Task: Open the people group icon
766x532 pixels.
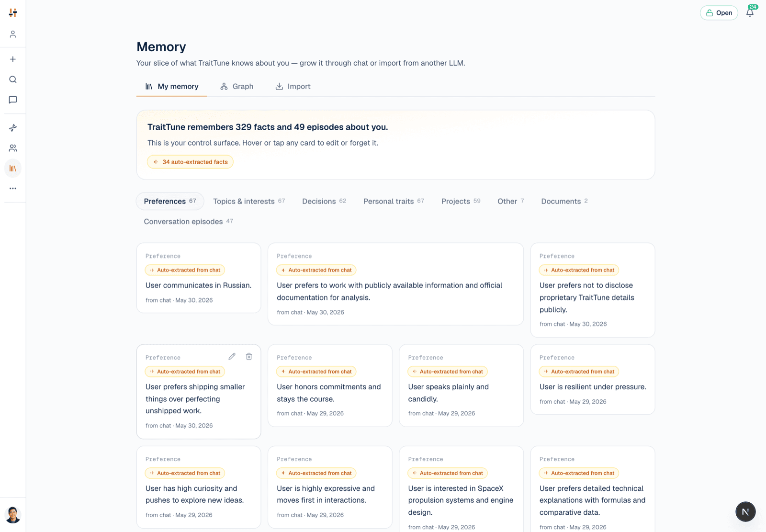Action: pyautogui.click(x=13, y=148)
